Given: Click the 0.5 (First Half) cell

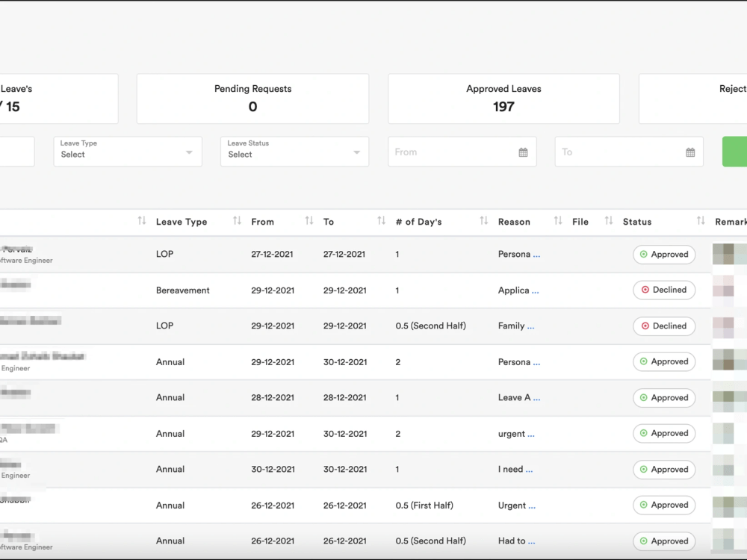Looking at the screenshot, I should [x=424, y=505].
